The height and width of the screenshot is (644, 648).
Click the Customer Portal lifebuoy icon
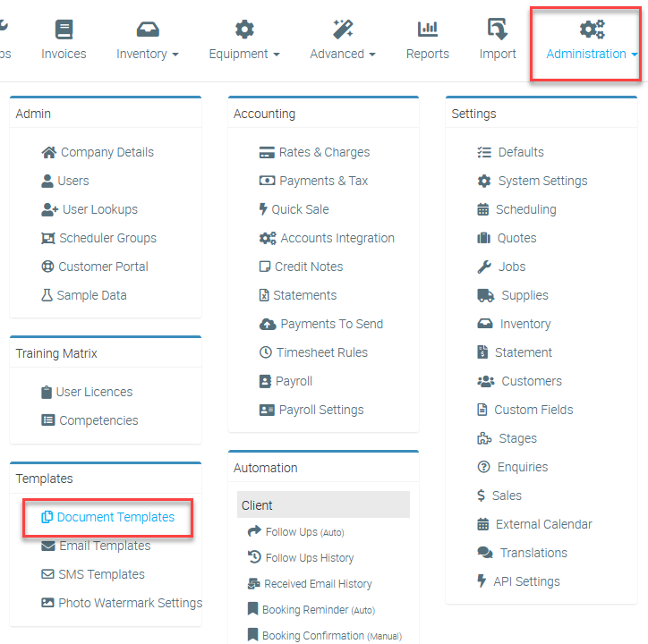[48, 267]
